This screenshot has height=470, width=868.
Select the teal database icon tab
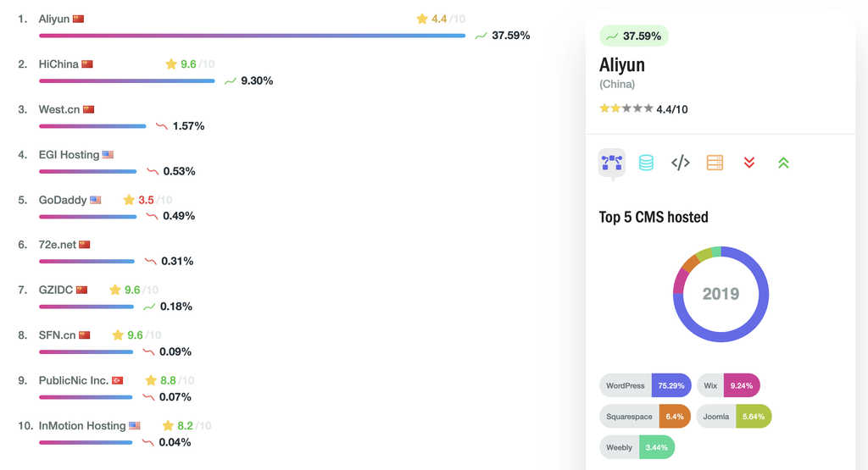646,163
